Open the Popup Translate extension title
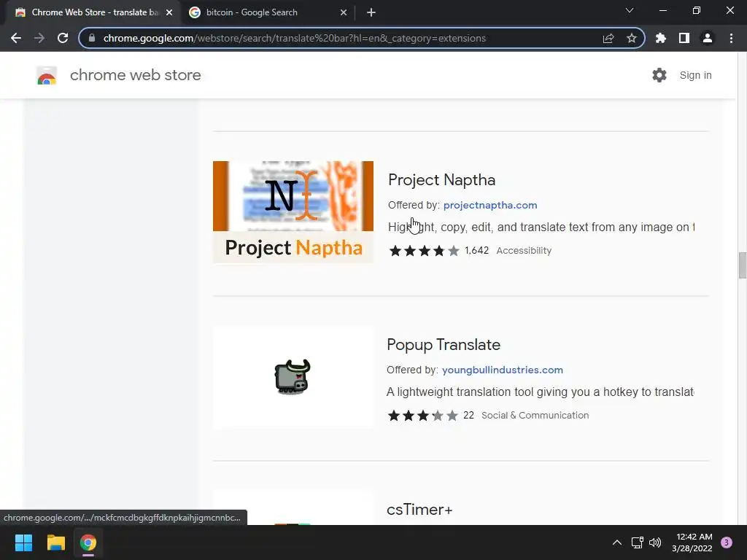The height and width of the screenshot is (560, 747). coord(444,345)
